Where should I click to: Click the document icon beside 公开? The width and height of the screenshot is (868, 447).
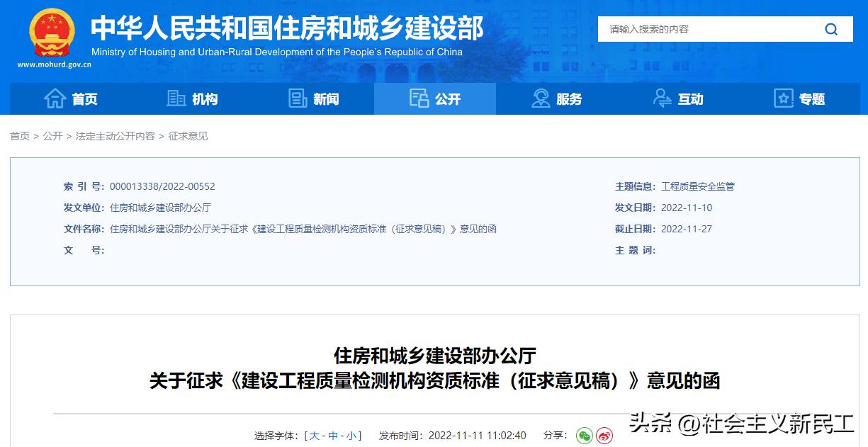(417, 99)
